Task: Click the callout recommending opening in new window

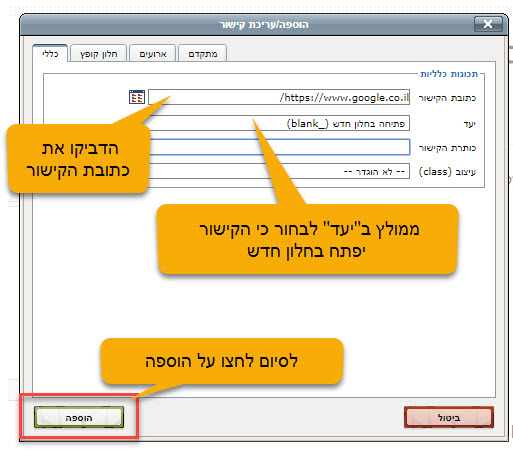Action: (x=308, y=239)
